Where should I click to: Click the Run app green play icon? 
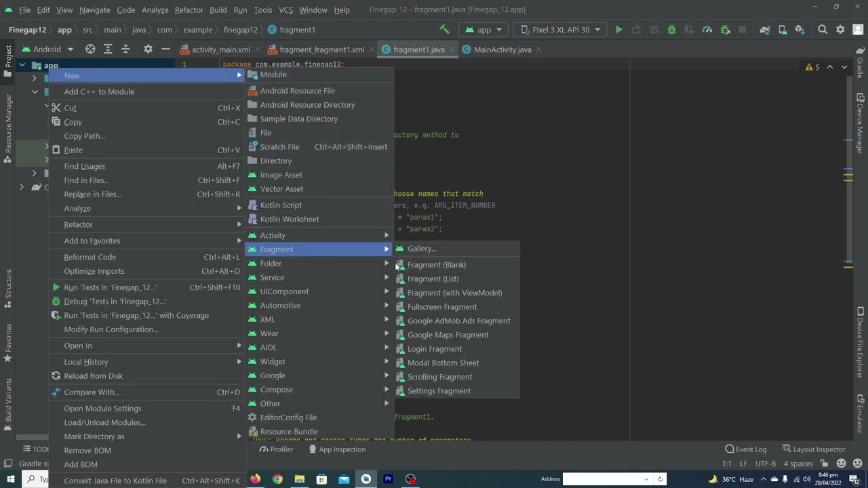(x=618, y=30)
